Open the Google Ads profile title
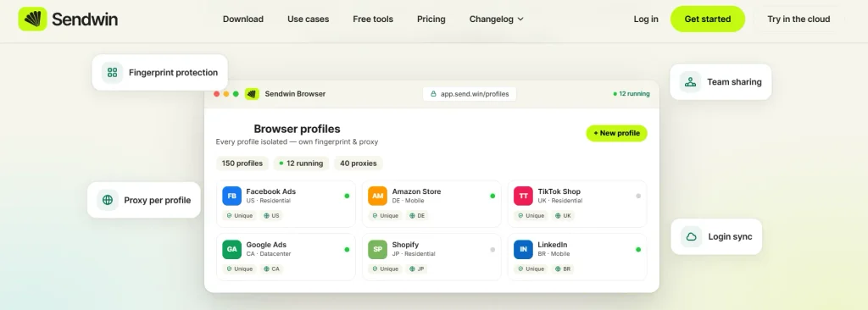Image resolution: width=868 pixels, height=310 pixels. [266, 245]
